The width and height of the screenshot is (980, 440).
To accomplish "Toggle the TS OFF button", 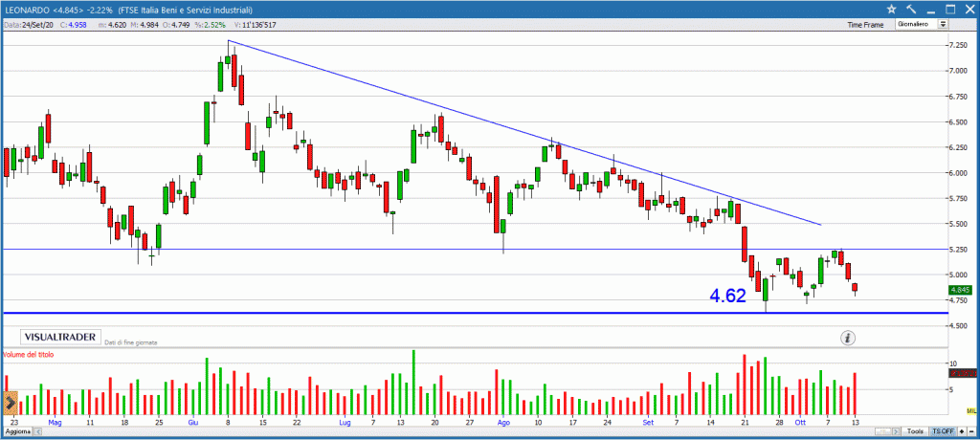I will (943, 432).
